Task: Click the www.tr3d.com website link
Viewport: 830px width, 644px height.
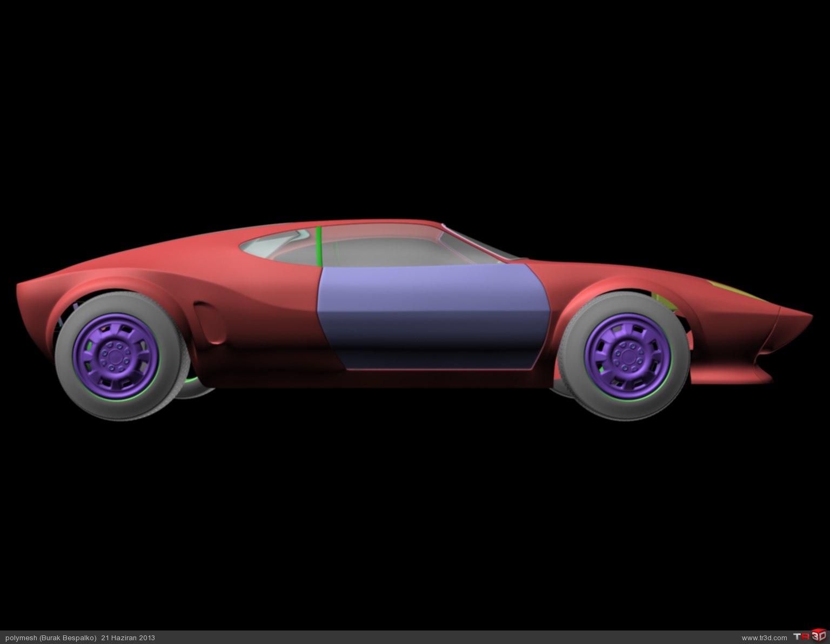Action: 764,638
